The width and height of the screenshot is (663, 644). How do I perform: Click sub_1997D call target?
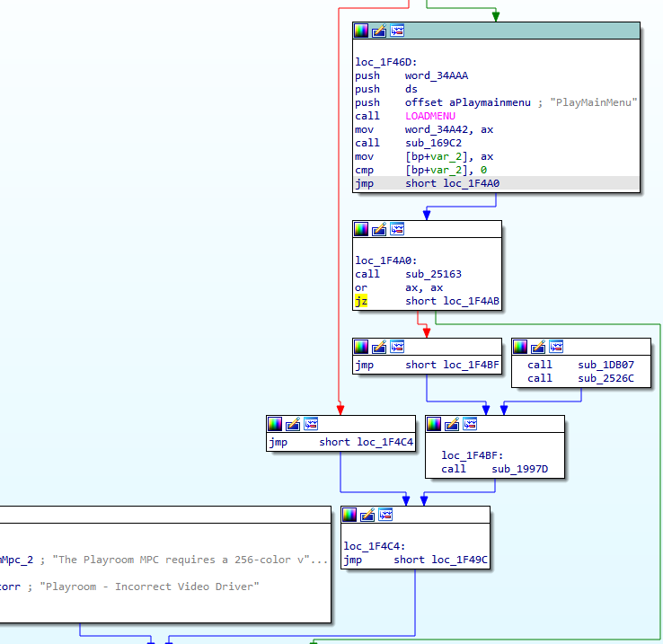pos(519,469)
